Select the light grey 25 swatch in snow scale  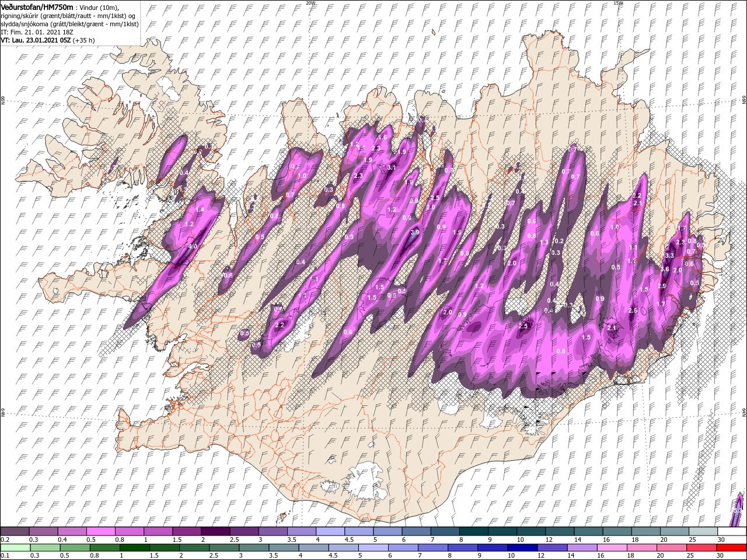pyautogui.click(x=703, y=531)
